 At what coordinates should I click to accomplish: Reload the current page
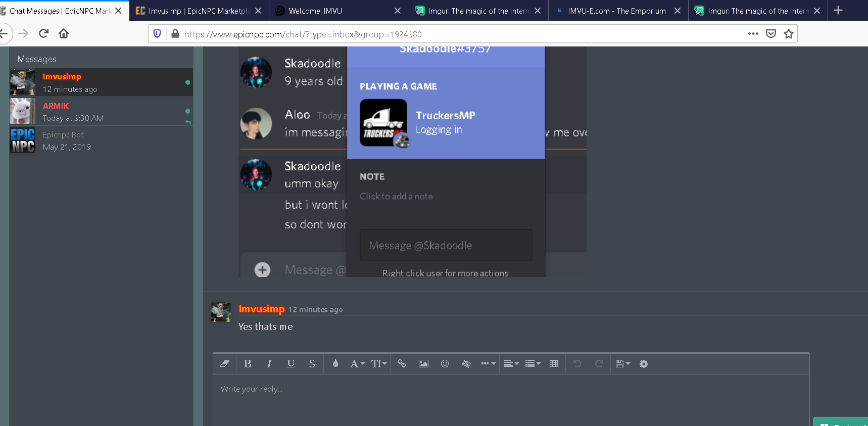[43, 33]
